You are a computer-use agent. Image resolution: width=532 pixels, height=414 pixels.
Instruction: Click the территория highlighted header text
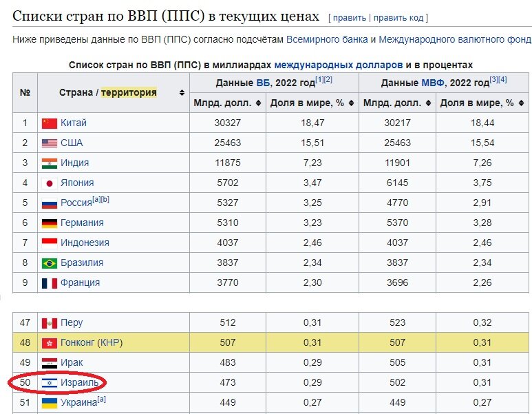(x=129, y=92)
